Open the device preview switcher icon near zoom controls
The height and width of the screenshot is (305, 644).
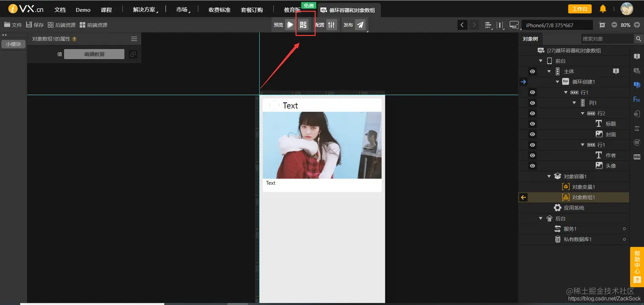[x=514, y=25]
